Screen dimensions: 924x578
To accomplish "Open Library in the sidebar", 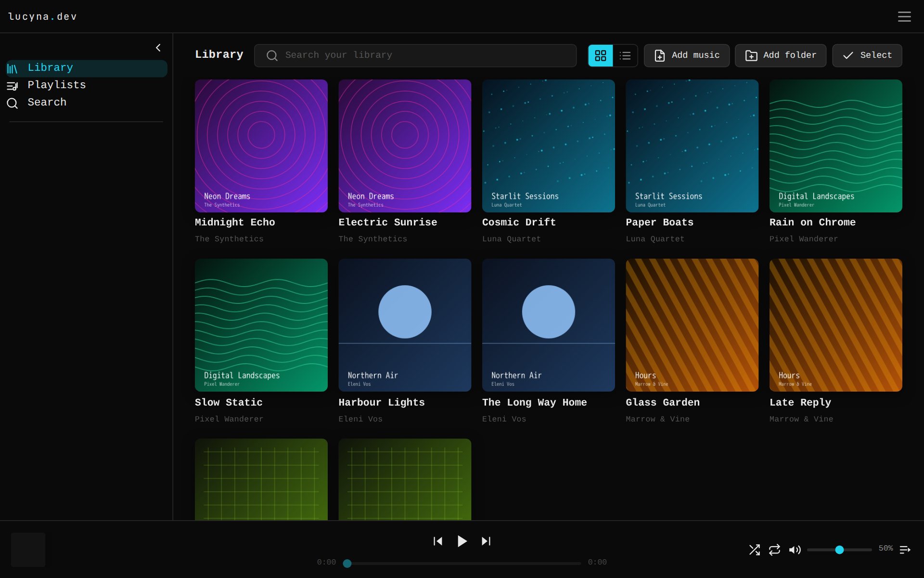I will [87, 68].
